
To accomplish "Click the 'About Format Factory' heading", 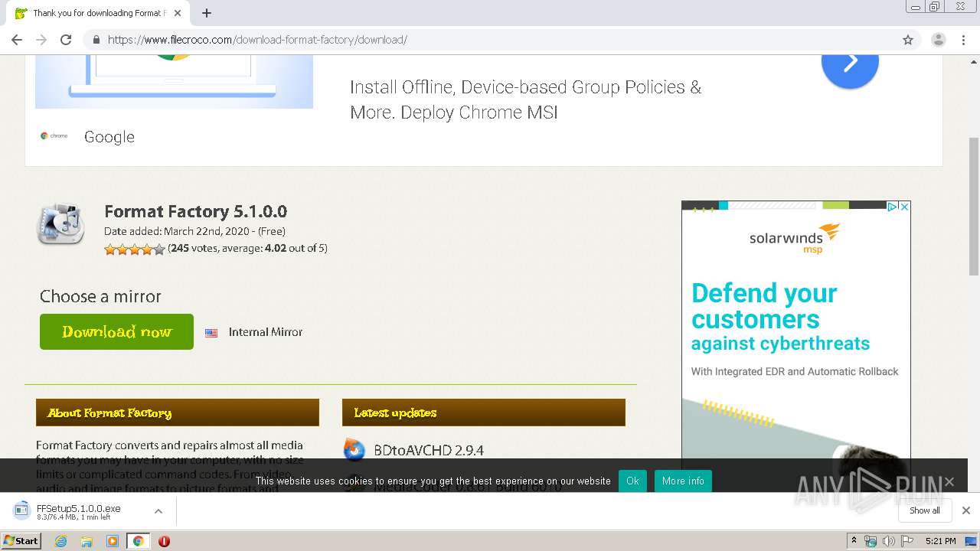I will coord(109,412).
